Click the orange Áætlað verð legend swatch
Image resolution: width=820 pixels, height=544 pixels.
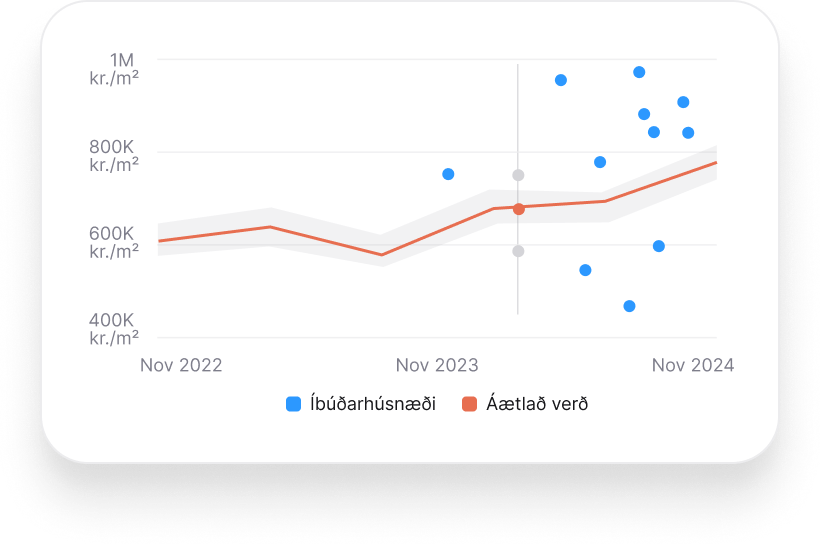(468, 404)
